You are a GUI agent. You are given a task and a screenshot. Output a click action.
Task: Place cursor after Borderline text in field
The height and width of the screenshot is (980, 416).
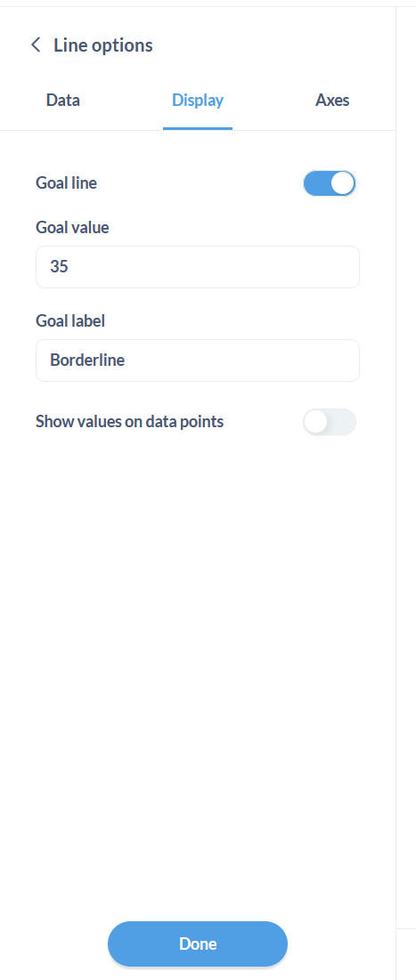[x=126, y=360]
